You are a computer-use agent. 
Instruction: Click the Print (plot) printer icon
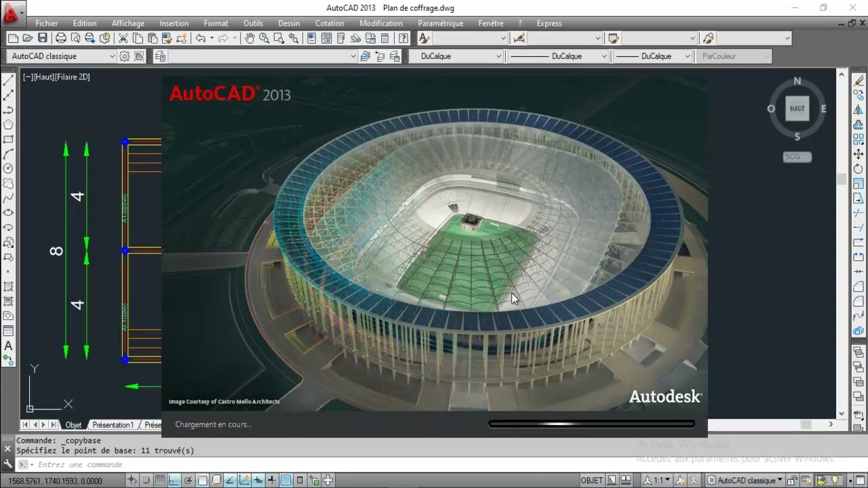pyautogui.click(x=61, y=39)
